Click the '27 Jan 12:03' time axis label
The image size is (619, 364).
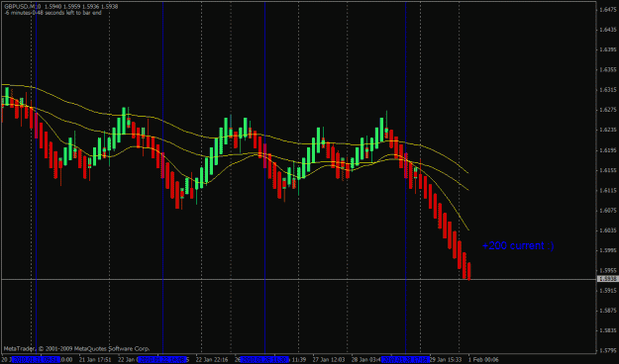pos(329,360)
